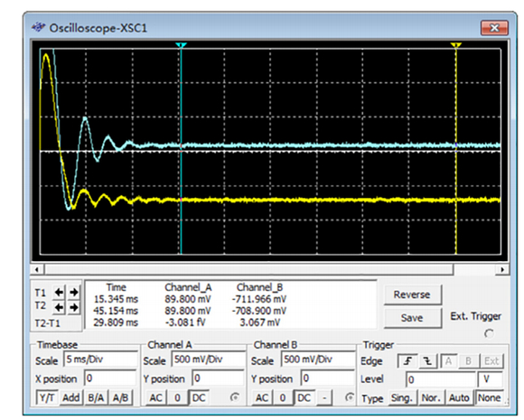The image size is (524, 420).
Task: Move cursor T1 left with arrow
Action: click(59, 293)
